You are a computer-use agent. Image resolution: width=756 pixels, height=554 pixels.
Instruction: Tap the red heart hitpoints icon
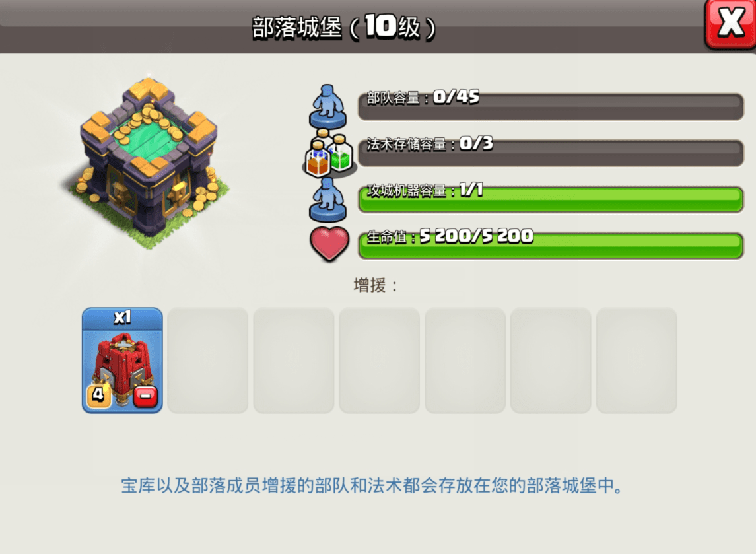[x=329, y=244]
